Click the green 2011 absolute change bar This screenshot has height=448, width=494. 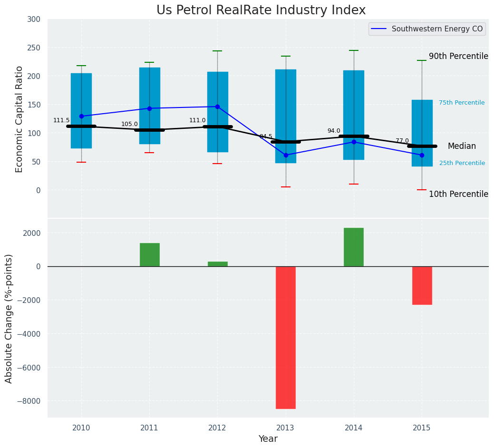(149, 254)
